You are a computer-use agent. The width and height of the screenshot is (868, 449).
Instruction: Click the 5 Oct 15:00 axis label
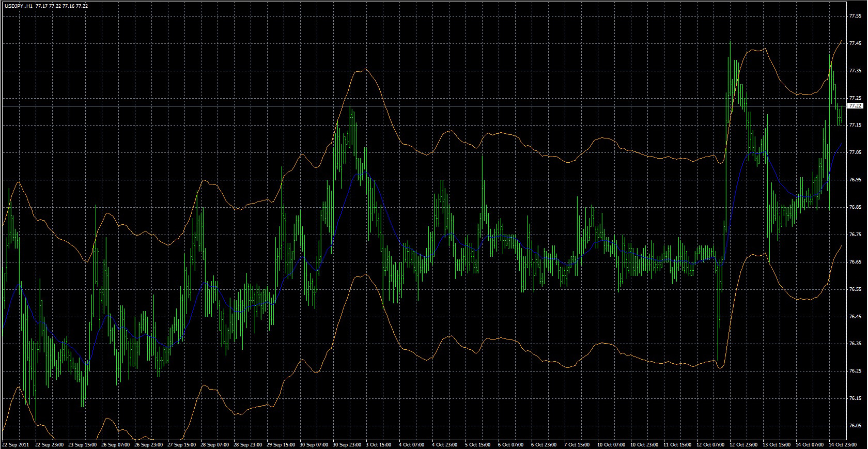(x=478, y=444)
